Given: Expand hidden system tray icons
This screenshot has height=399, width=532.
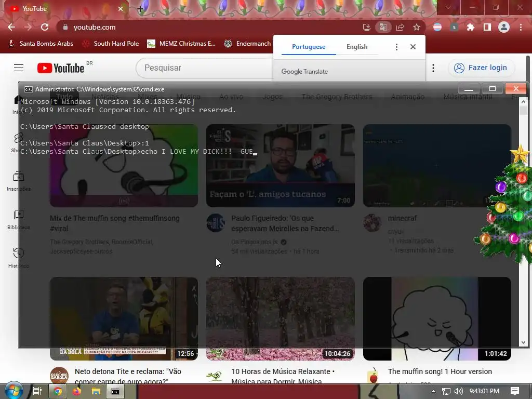Looking at the screenshot, I should 433,391.
